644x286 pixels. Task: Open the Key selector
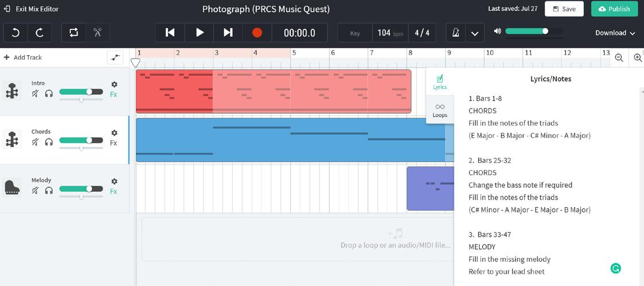tap(355, 33)
